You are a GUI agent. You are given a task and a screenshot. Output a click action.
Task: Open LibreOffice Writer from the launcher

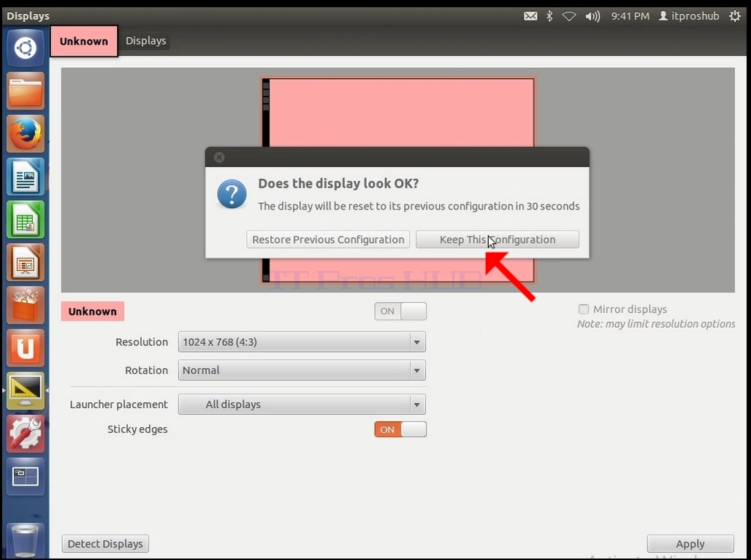[26, 177]
